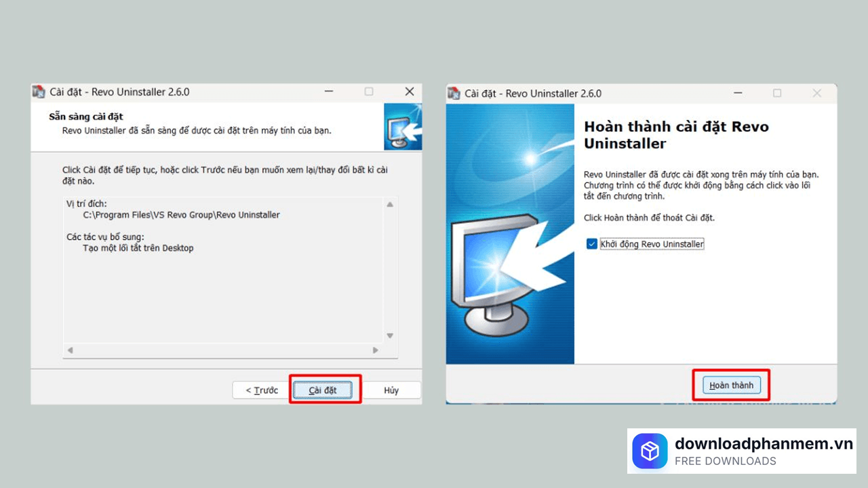Click the text "Click Hoàn thành để thoát Cài đặt."
Screen dimensions: 868x488
[x=649, y=218]
